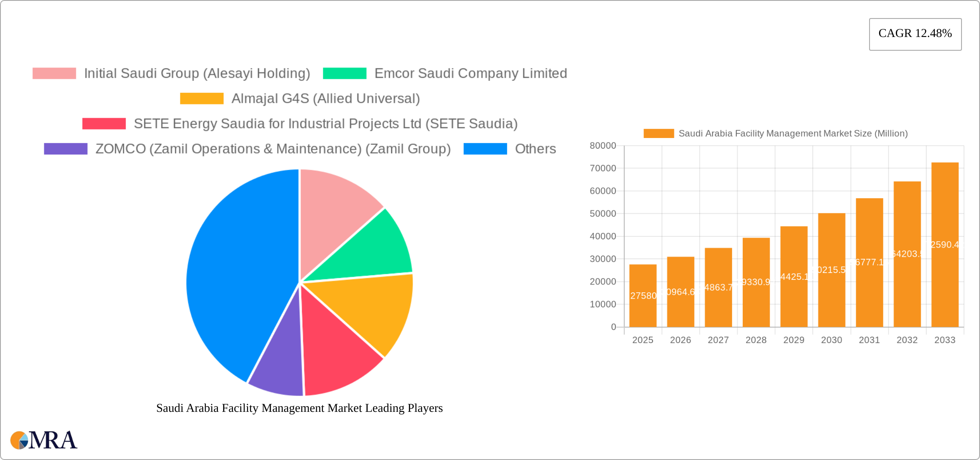Image resolution: width=980 pixels, height=460 pixels.
Task: Click the CAGR 12.48% box
Action: click(915, 34)
